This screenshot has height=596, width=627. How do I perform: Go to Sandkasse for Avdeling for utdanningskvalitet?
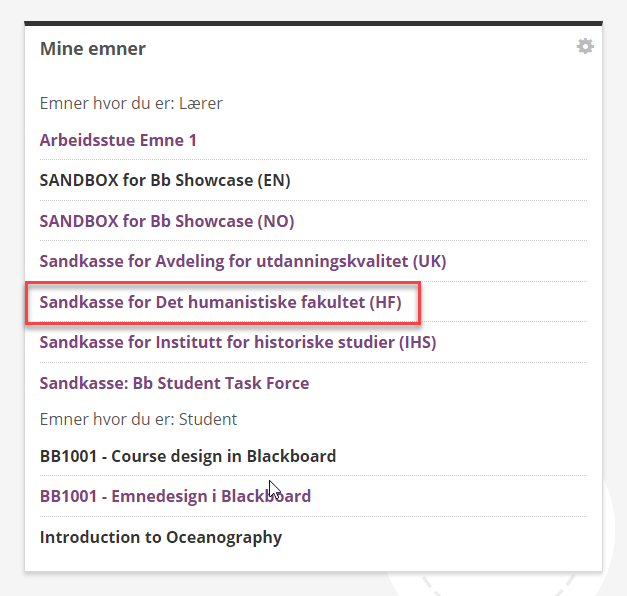[x=243, y=262]
